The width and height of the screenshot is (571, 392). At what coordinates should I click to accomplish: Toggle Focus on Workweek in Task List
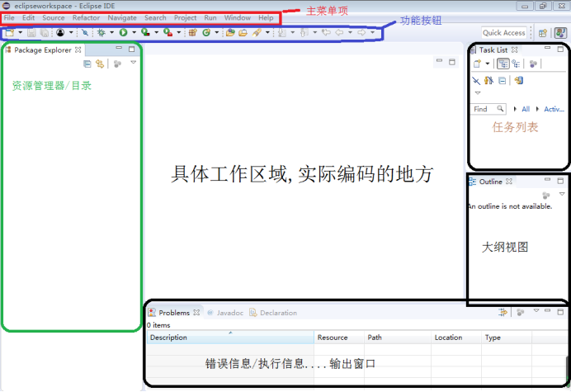[533, 64]
